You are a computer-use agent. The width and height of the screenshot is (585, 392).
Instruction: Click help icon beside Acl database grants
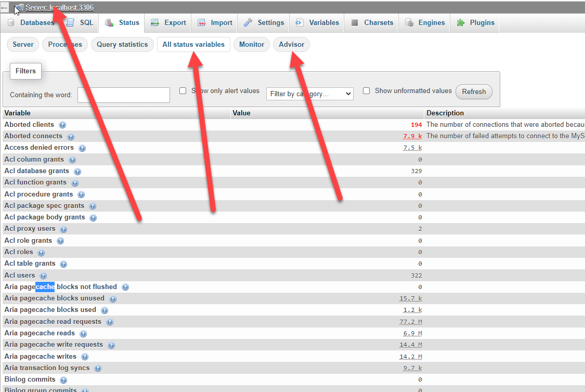(x=77, y=172)
